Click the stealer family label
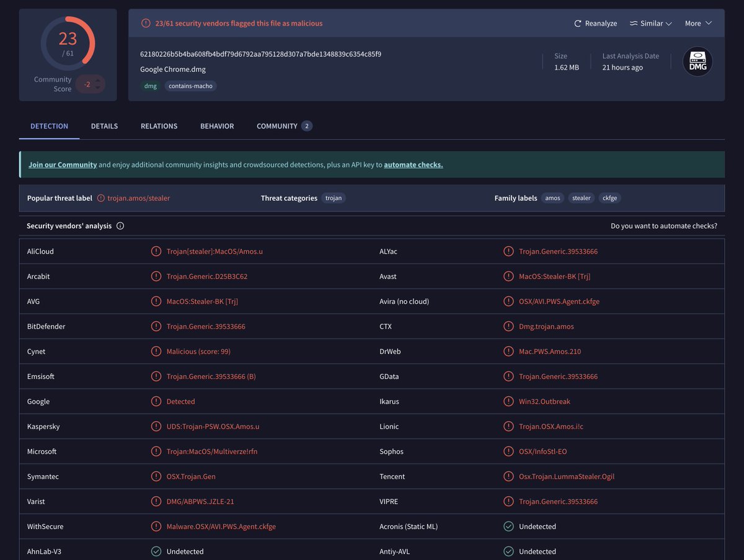This screenshot has width=744, height=560. click(582, 198)
